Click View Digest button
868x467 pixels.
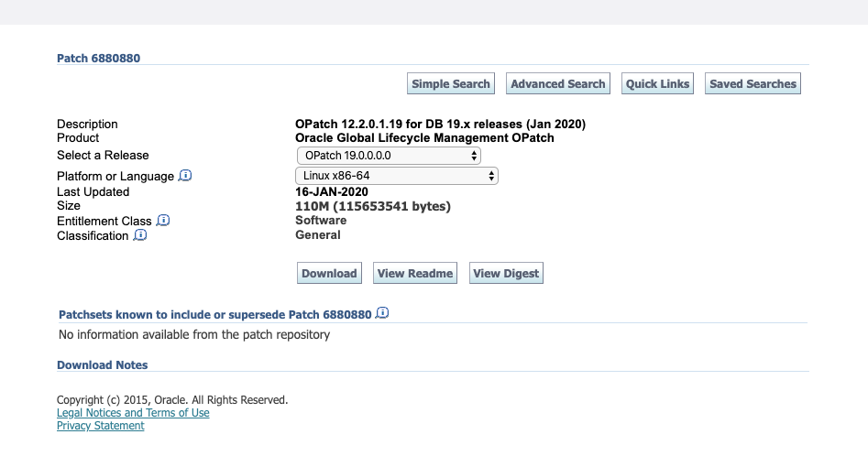click(506, 274)
